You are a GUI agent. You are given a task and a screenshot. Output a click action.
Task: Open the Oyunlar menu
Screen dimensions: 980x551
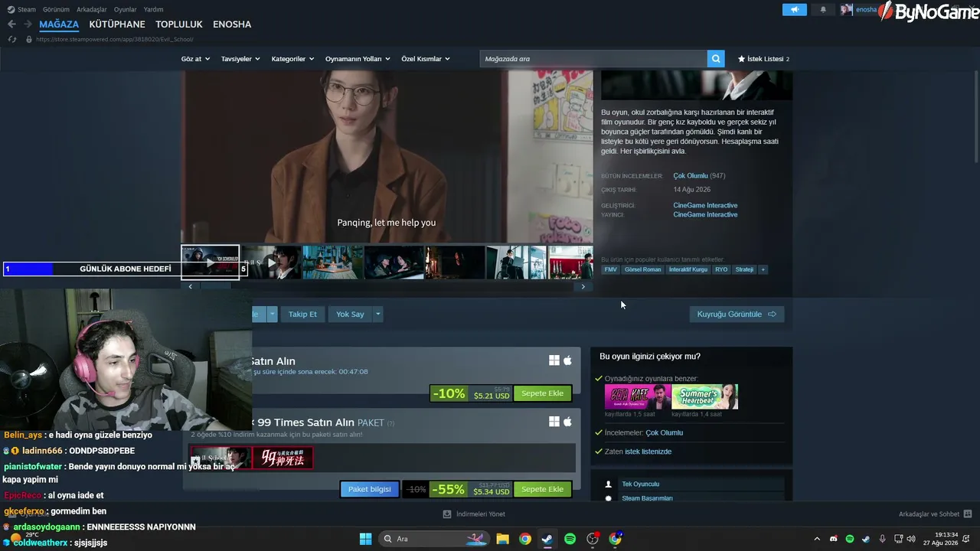[126, 9]
